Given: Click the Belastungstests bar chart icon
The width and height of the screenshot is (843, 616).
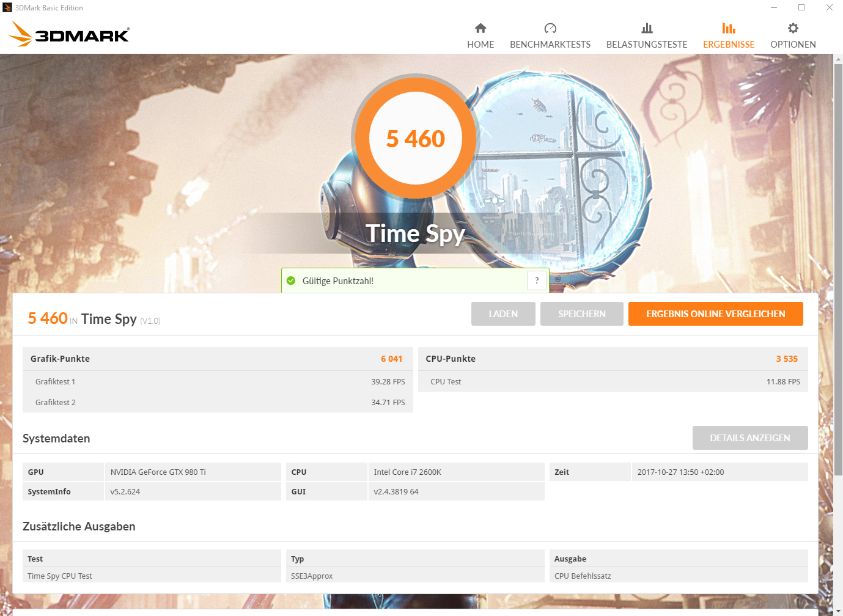Looking at the screenshot, I should click(x=647, y=28).
